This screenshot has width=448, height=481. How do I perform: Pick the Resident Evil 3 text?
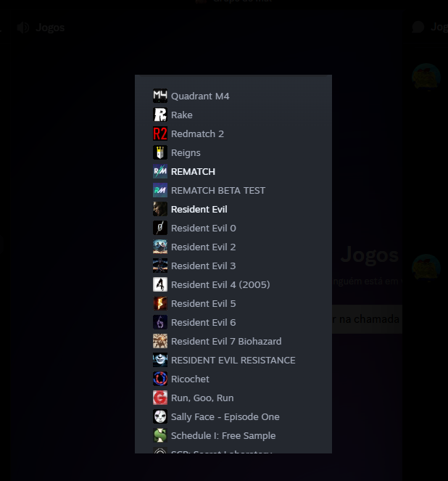tap(204, 266)
